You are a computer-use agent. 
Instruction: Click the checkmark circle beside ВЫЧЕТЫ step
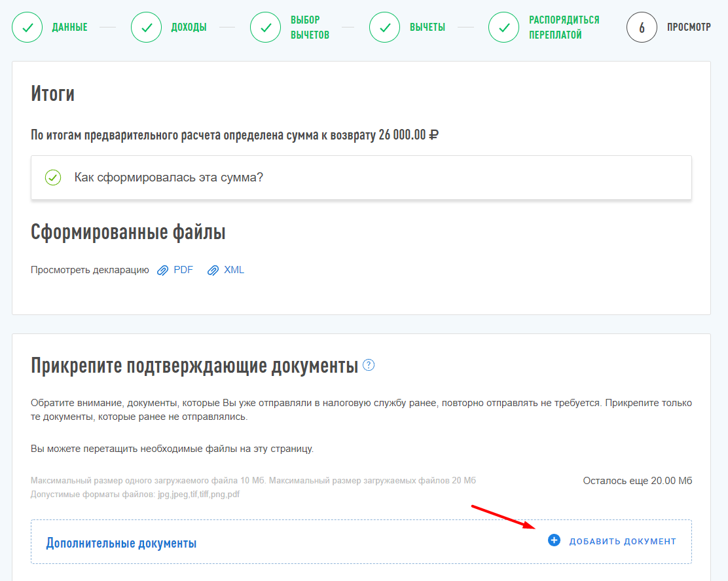(385, 28)
